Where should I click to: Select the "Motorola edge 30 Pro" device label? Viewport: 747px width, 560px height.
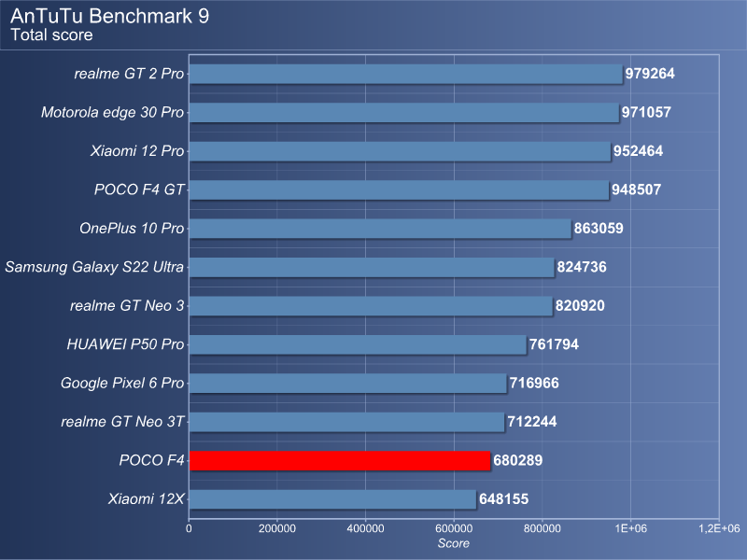(112, 112)
